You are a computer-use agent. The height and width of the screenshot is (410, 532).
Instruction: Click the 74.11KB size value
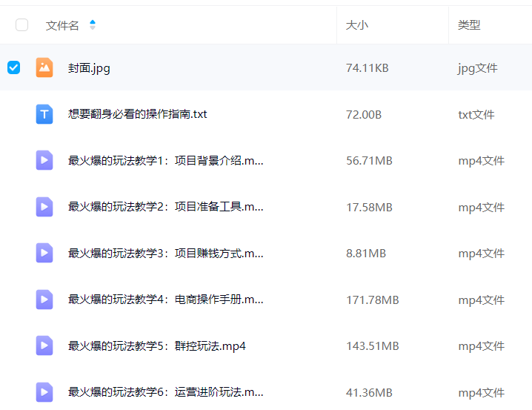[367, 68]
